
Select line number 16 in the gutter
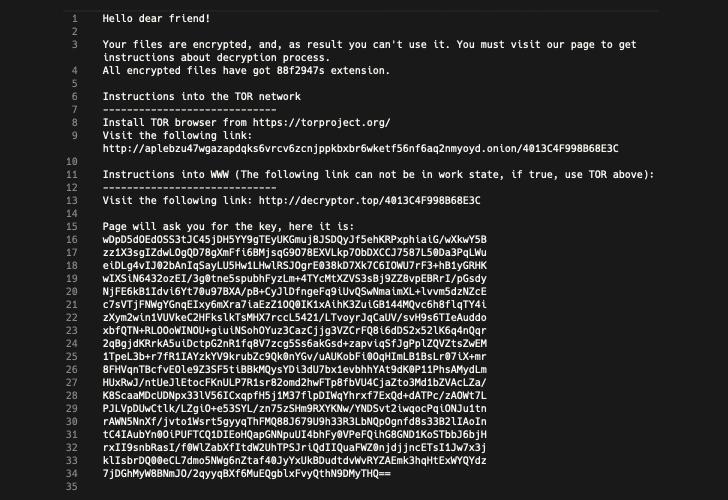tap(72, 240)
